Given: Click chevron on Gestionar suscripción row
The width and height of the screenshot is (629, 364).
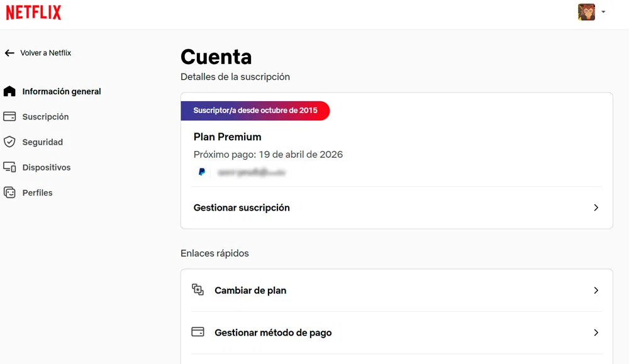Looking at the screenshot, I should point(596,207).
